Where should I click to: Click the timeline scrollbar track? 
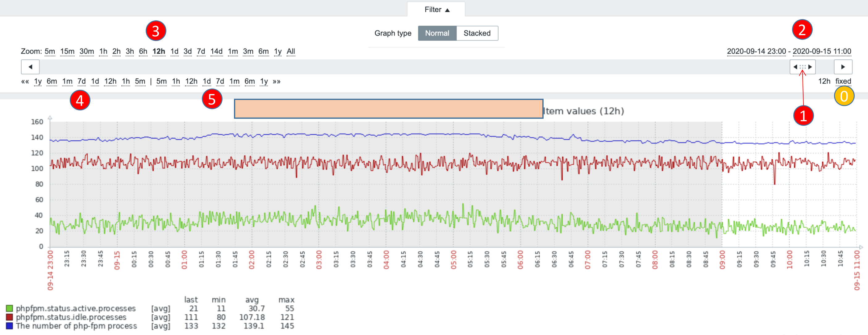[404, 67]
